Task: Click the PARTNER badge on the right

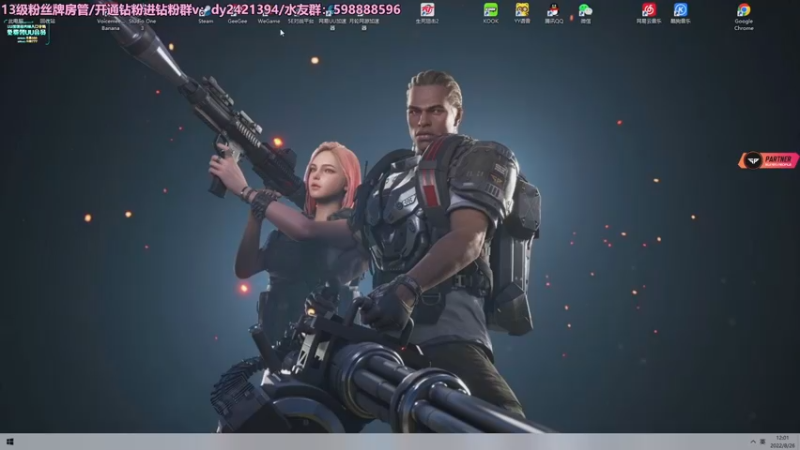Action: coord(768,160)
